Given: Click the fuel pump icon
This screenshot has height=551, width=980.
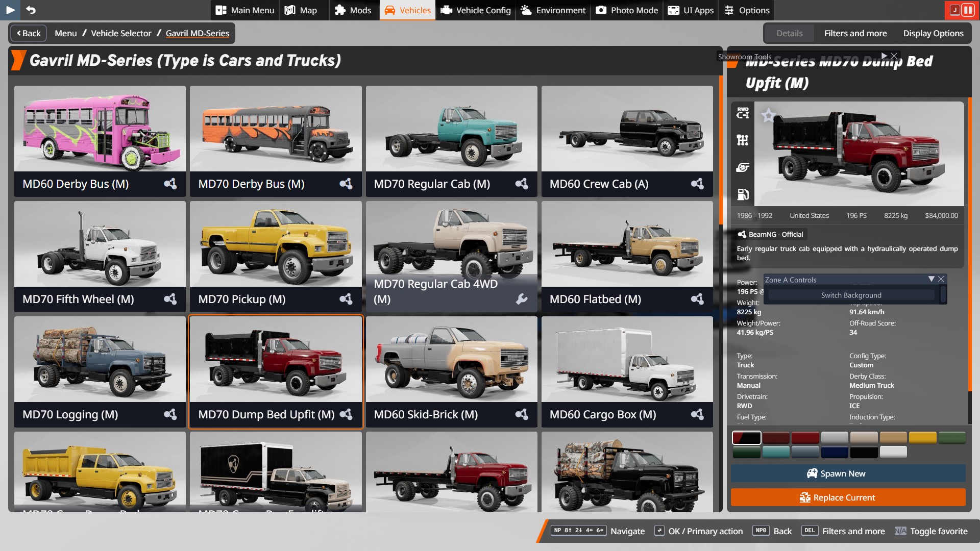Looking at the screenshot, I should tap(743, 194).
